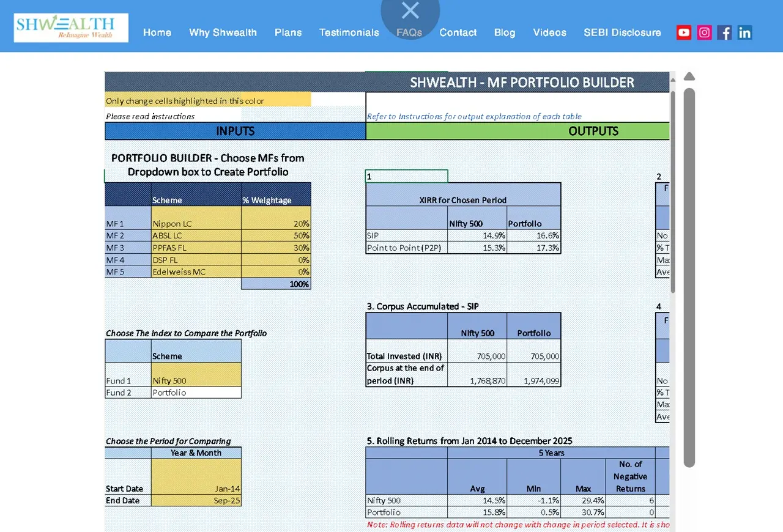Screen dimensions: 783x532
Task: Open the LinkedIn icon in the header
Action: (744, 32)
